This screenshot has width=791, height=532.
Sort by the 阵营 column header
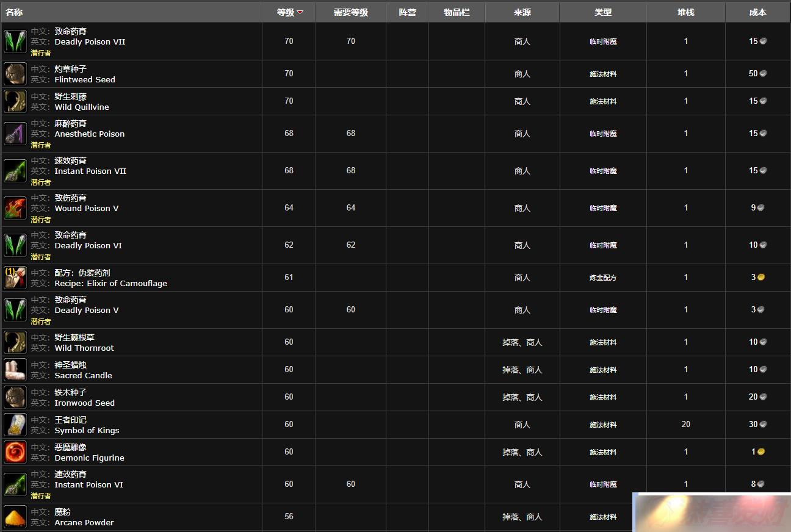(x=407, y=12)
